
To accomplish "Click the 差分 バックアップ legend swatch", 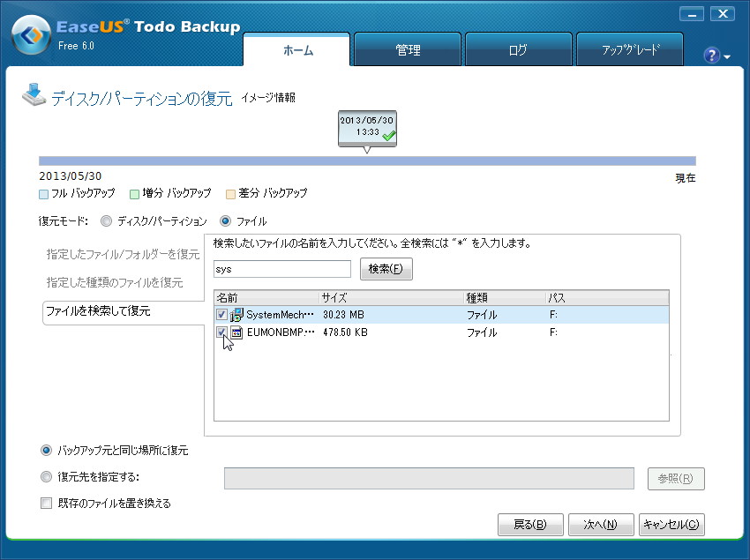I will [x=230, y=194].
